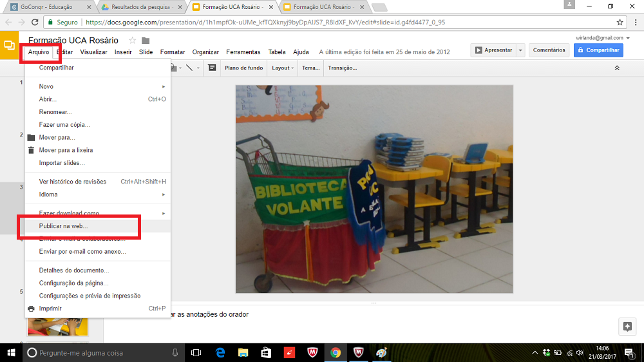Open the Inserir menu
The height and width of the screenshot is (362, 644).
tap(123, 52)
